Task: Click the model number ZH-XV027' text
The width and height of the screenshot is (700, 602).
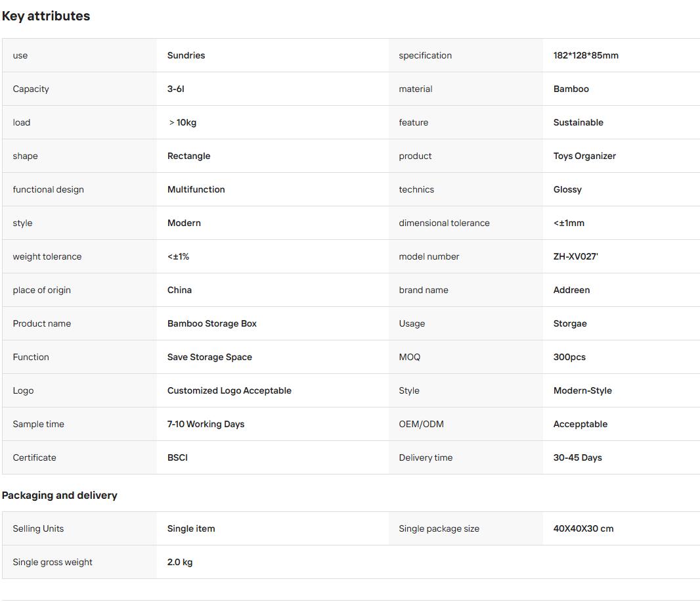Action: click(575, 256)
